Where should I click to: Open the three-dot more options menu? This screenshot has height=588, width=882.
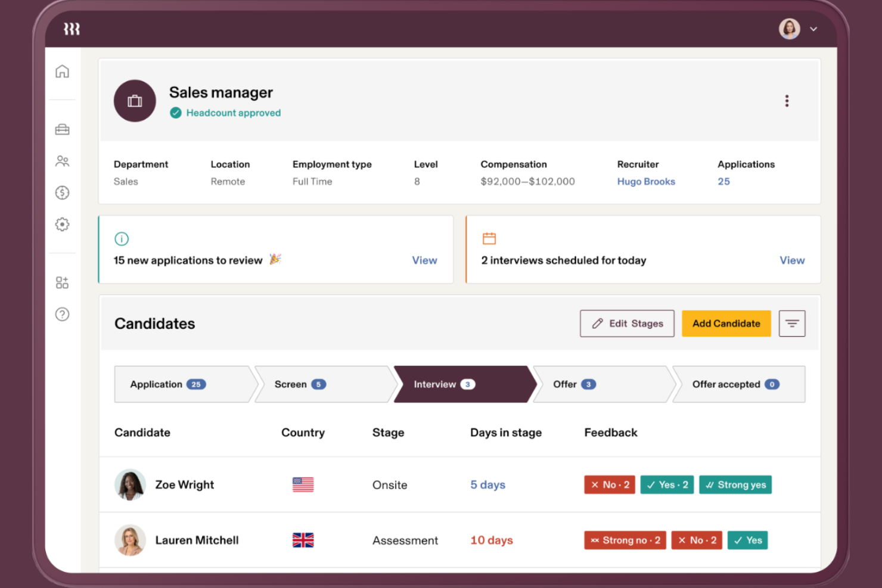(787, 101)
